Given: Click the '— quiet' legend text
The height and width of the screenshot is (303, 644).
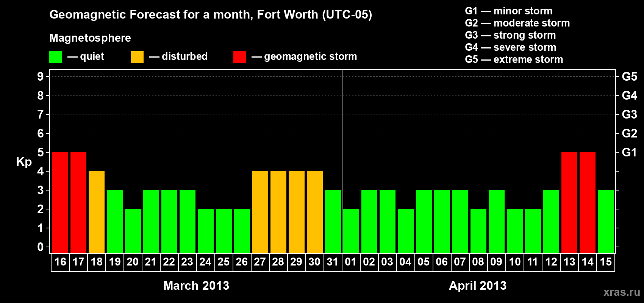Looking at the screenshot, I should pos(86,56).
